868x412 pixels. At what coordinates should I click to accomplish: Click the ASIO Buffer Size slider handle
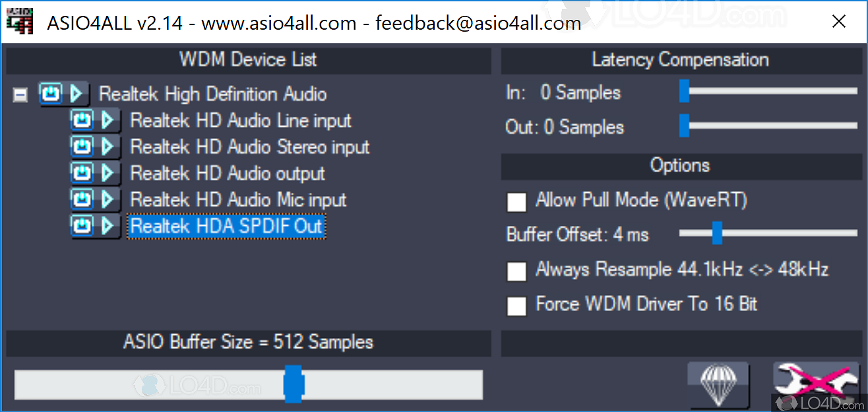pos(293,384)
